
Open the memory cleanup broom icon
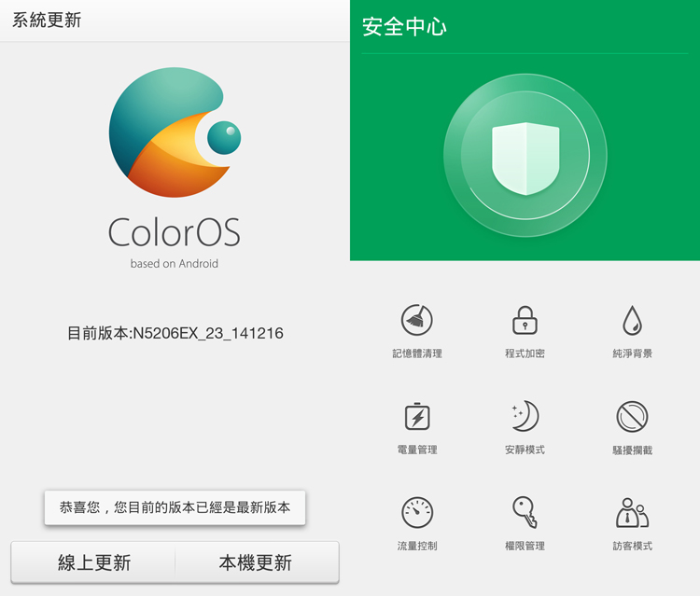417,321
